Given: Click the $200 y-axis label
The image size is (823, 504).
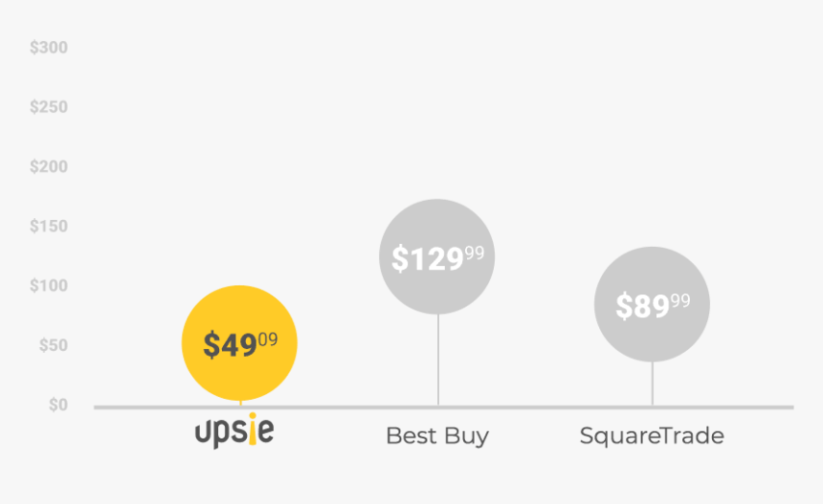Looking at the screenshot, I should tap(49, 166).
